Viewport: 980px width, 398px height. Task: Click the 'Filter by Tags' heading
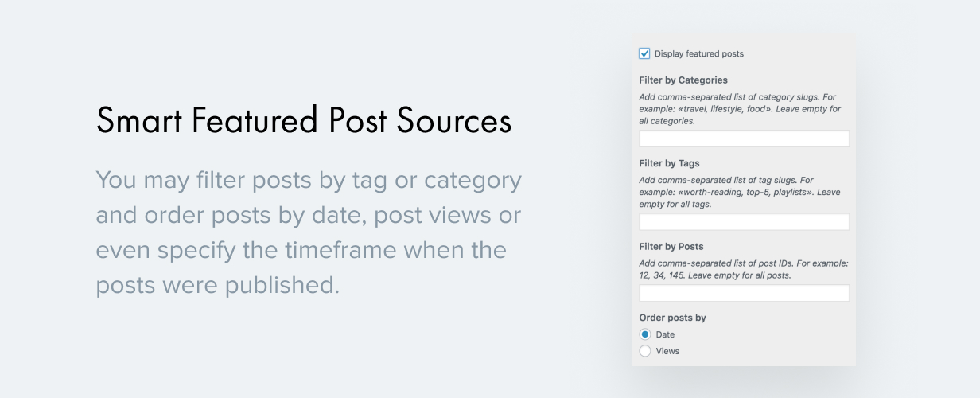(669, 163)
